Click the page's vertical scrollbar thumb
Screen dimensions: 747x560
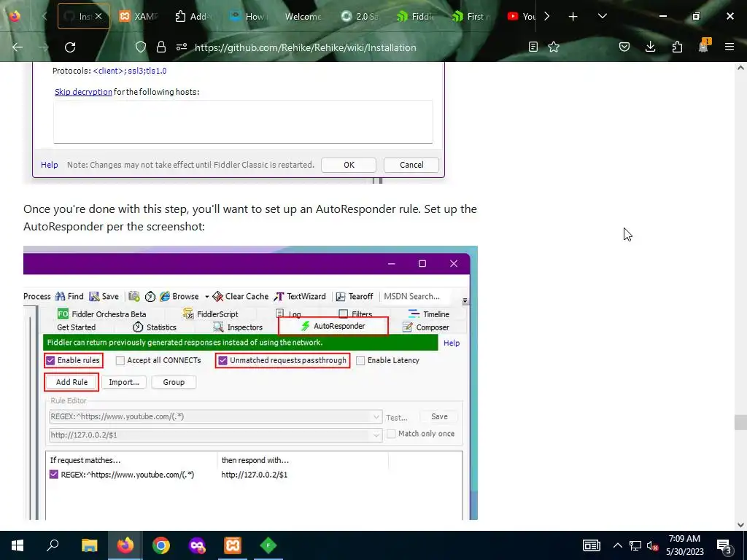(740, 422)
